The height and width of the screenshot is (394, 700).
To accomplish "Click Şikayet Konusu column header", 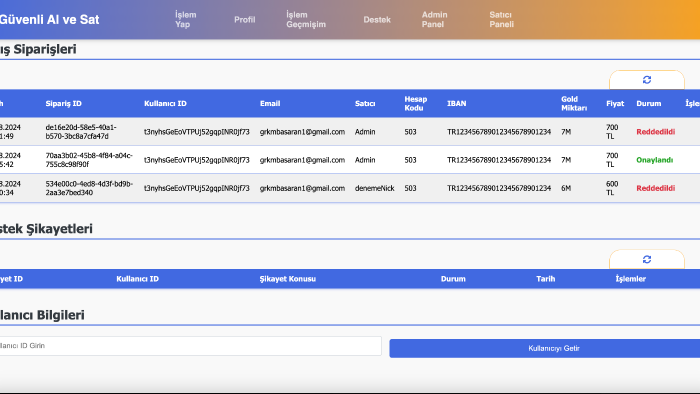I will click(288, 279).
